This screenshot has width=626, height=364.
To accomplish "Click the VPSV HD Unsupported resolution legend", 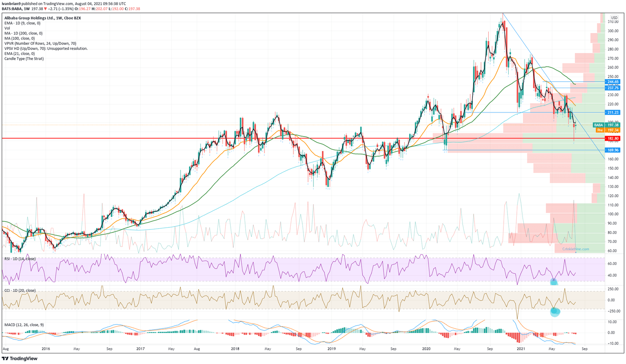I will pyautogui.click(x=46, y=49).
